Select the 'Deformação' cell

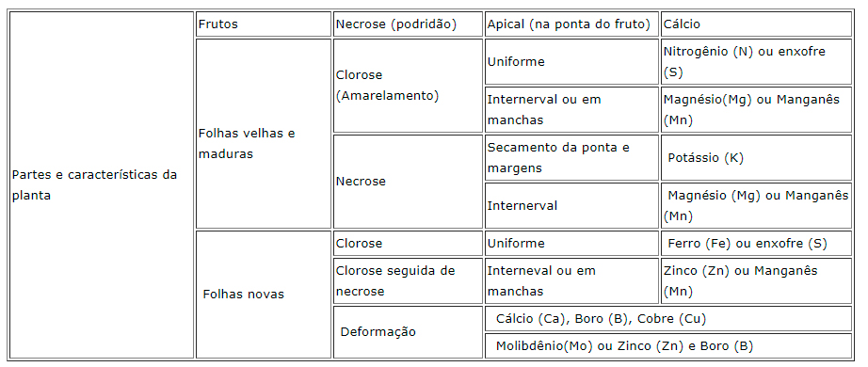click(408, 332)
